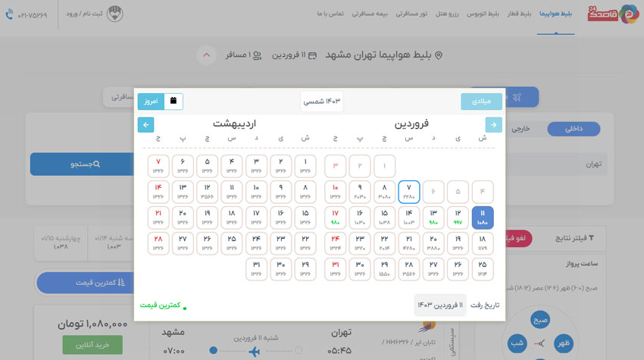Click the جستجو search button
644x360 pixels.
pos(82,164)
